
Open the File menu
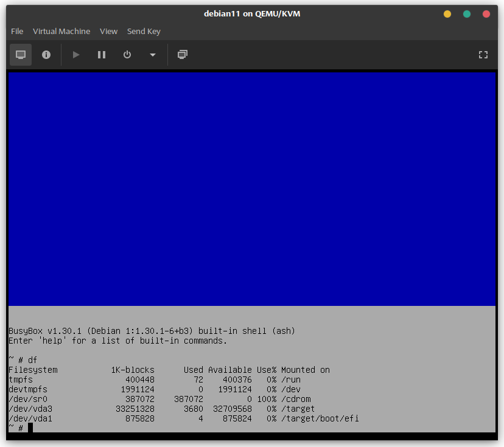(17, 31)
